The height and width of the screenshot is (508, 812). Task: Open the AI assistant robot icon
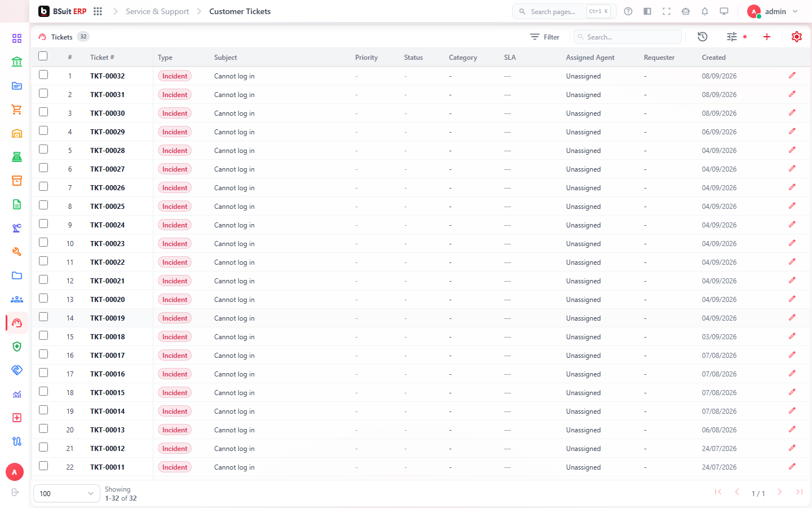pyautogui.click(x=686, y=11)
